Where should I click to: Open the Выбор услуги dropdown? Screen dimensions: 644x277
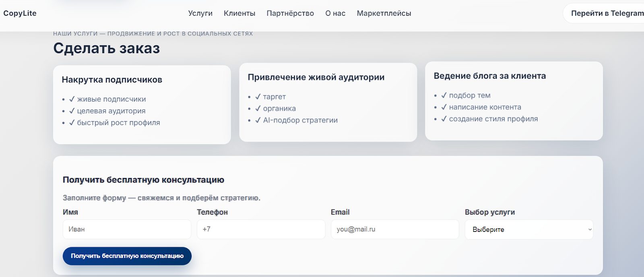pyautogui.click(x=529, y=229)
